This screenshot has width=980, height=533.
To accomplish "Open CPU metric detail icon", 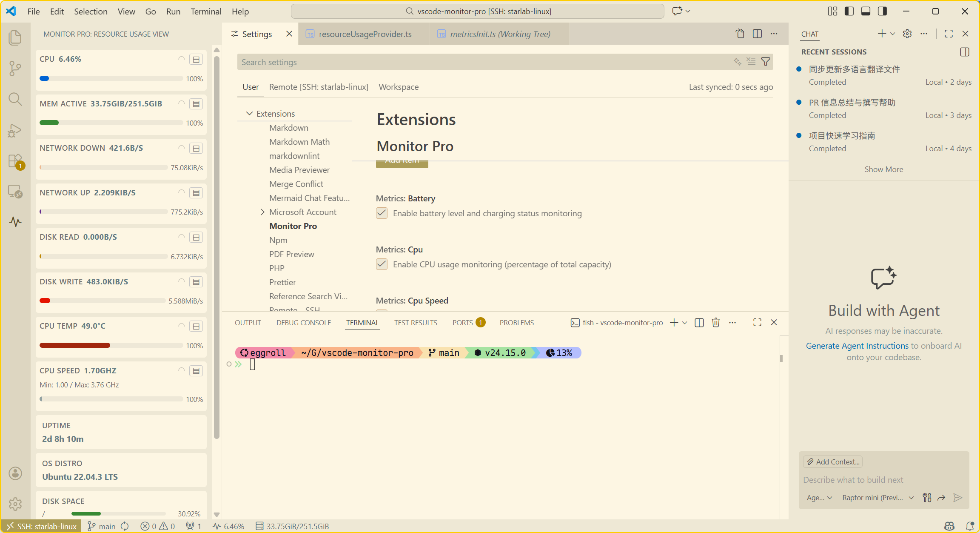I will click(196, 59).
